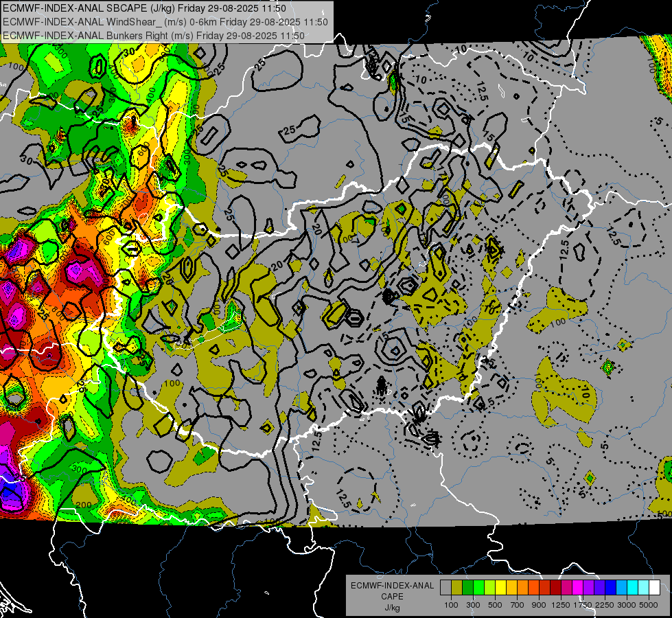Image resolution: width=672 pixels, height=618 pixels.
Task: Select the dark red legend swatch
Action: pyautogui.click(x=556, y=587)
